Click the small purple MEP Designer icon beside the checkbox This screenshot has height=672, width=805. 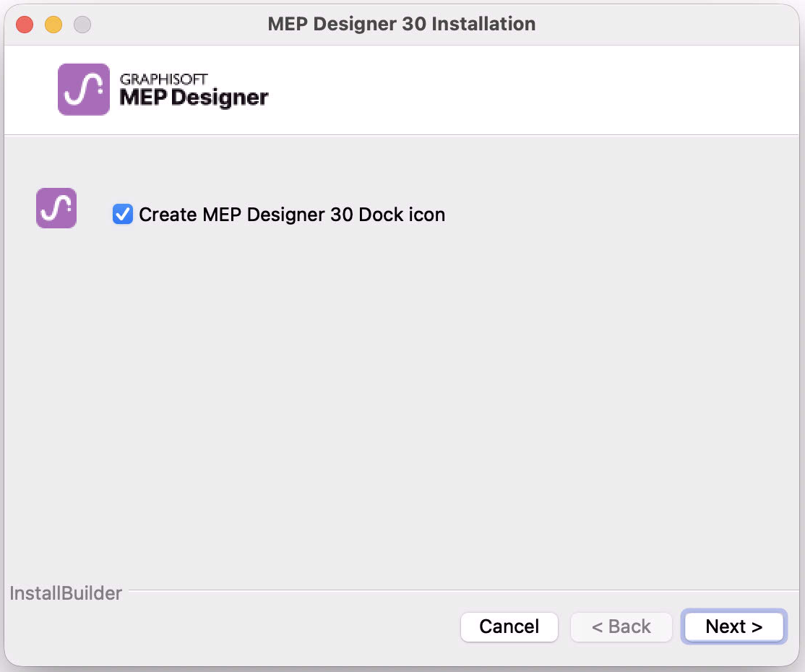(x=56, y=208)
